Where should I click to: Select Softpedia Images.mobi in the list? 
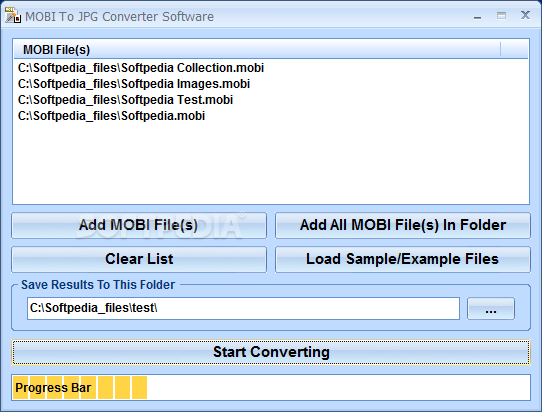tap(134, 84)
